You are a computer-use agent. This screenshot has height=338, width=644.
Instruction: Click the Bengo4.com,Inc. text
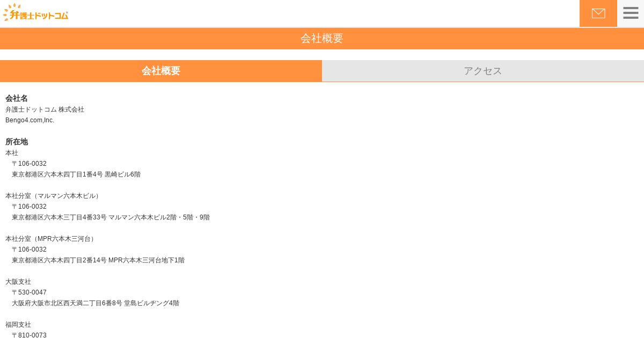(30, 120)
